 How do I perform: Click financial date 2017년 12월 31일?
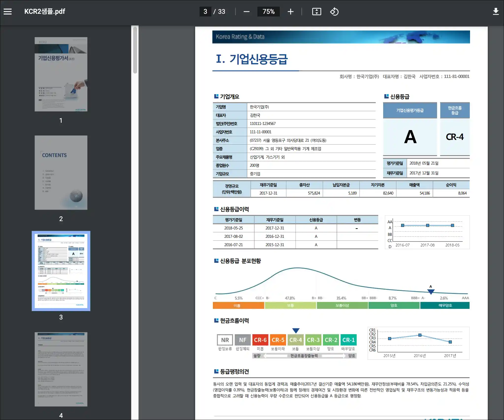pos(424,173)
